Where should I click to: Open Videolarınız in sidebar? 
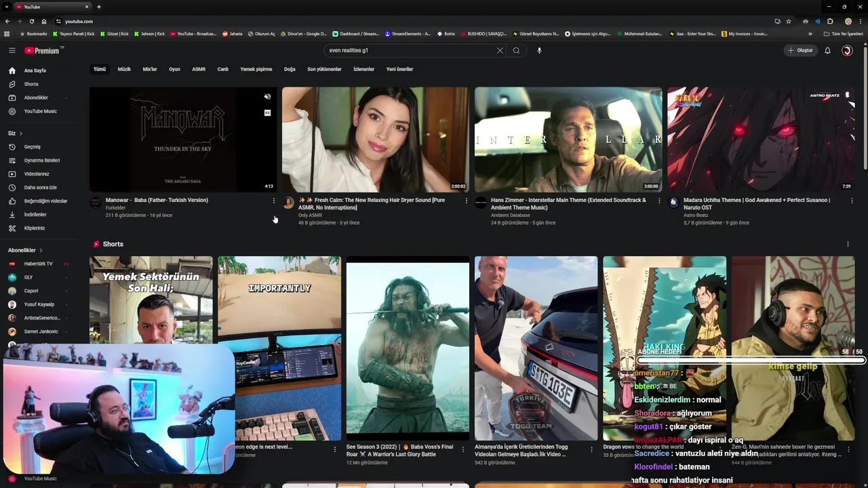click(x=37, y=174)
